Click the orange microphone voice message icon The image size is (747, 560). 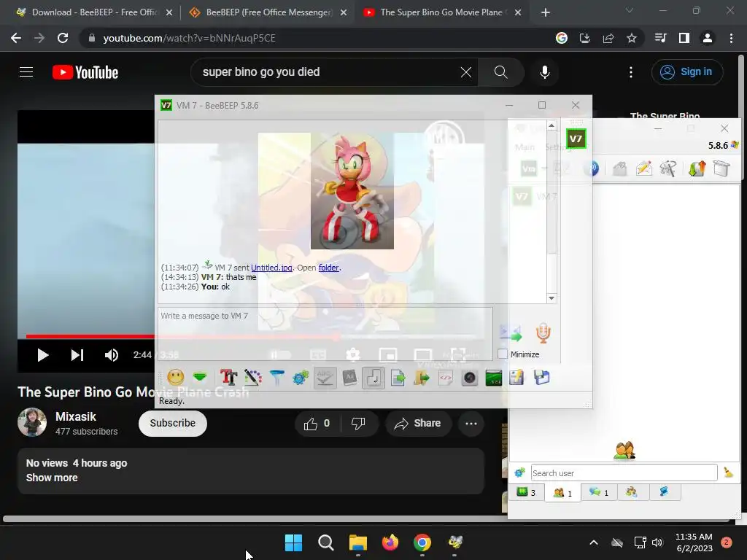coord(543,332)
